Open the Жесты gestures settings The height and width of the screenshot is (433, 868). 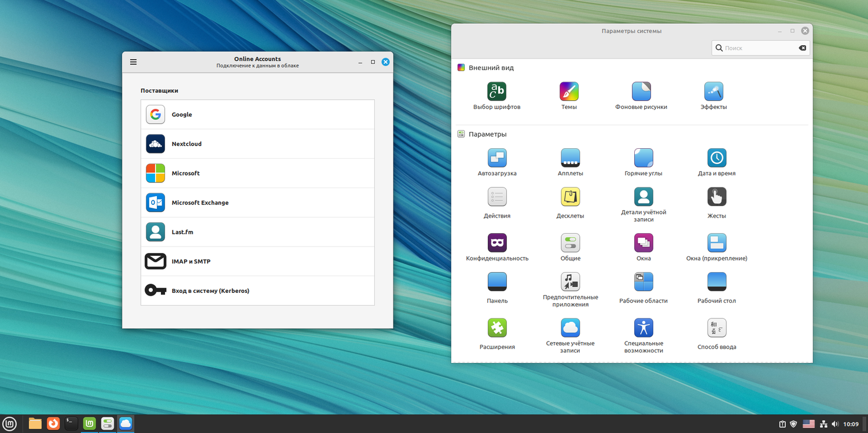(x=716, y=197)
